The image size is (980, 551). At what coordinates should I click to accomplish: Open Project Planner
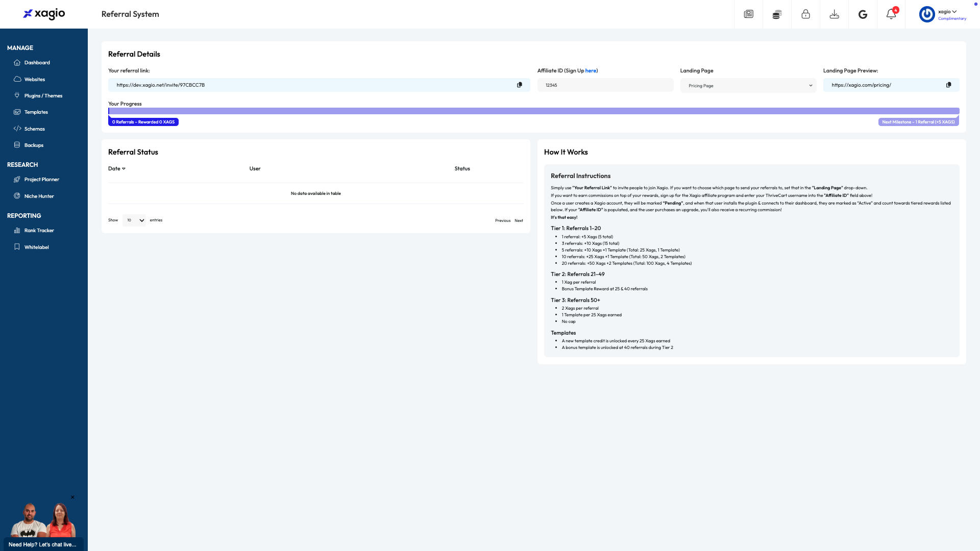click(42, 180)
